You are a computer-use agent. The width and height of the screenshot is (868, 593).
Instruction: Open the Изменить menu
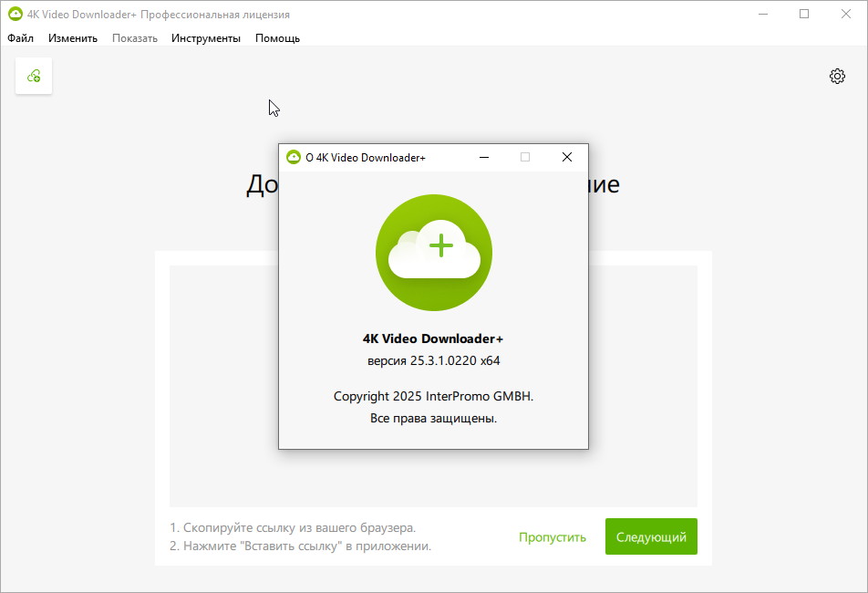(x=73, y=38)
